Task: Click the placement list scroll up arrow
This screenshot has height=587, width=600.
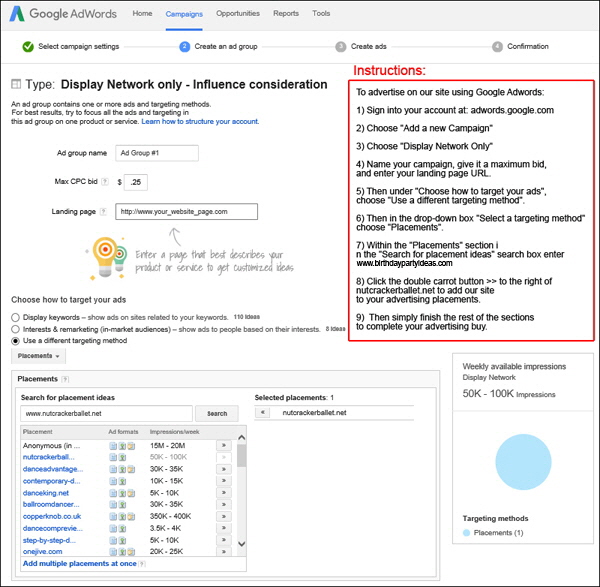Action: pos(241,437)
